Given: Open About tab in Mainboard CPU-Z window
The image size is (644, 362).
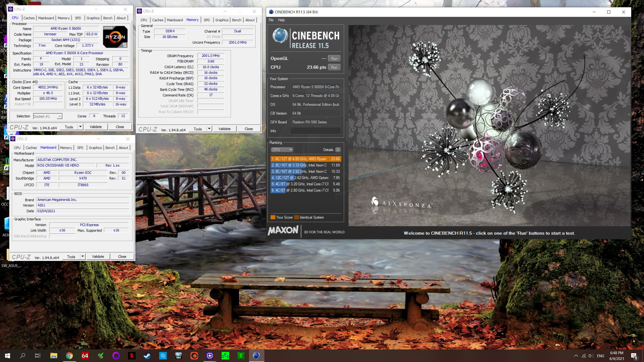Looking at the screenshot, I should [x=123, y=148].
